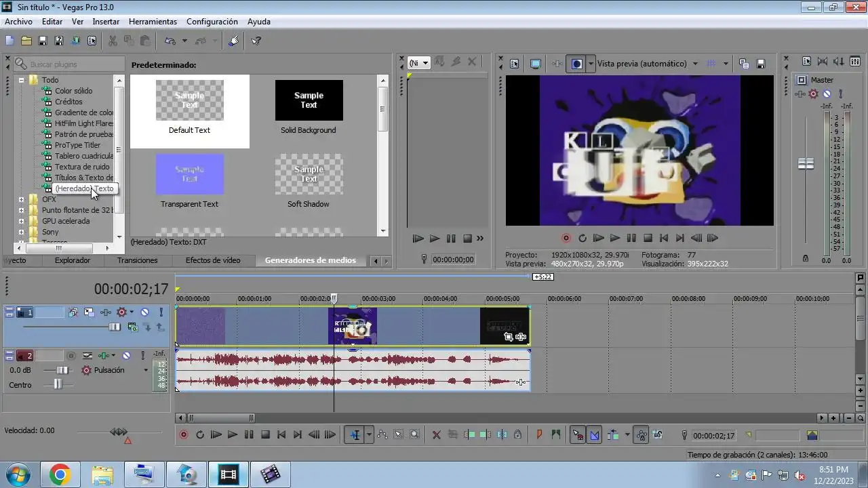Select the Envelope edit tool
This screenshot has height=488, width=868.
tap(382, 435)
